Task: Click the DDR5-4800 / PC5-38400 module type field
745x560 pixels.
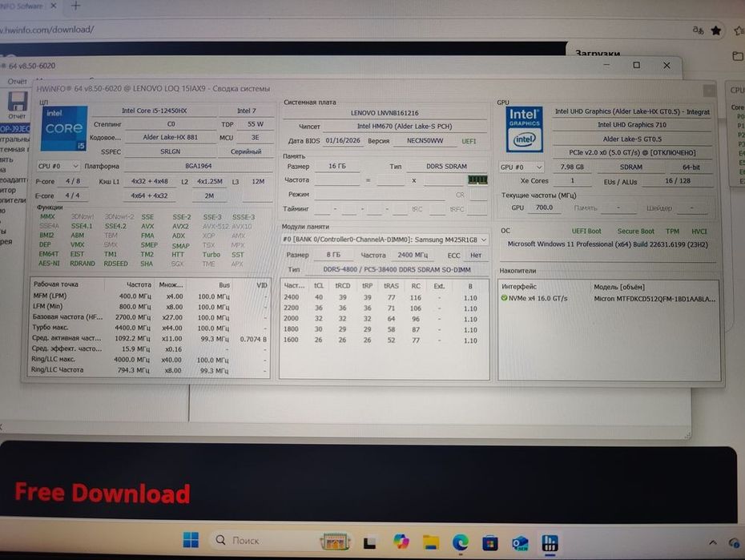Action: click(x=397, y=269)
